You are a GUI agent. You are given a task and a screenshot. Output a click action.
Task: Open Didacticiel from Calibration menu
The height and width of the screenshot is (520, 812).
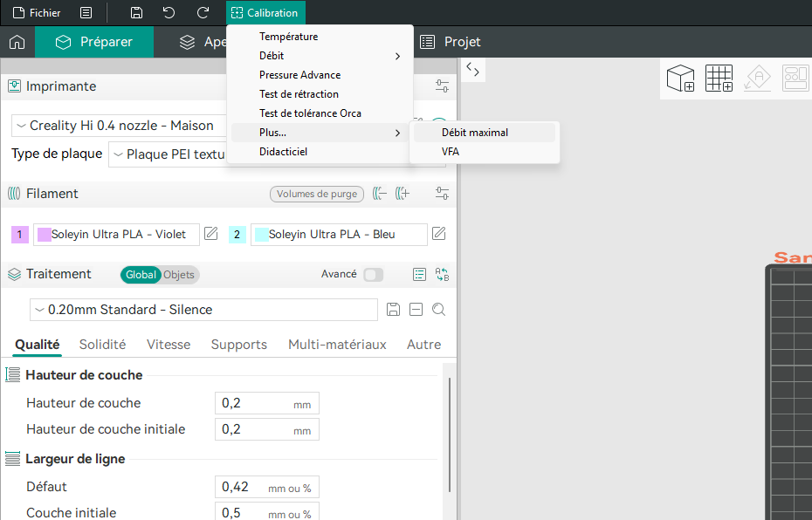[320, 152]
